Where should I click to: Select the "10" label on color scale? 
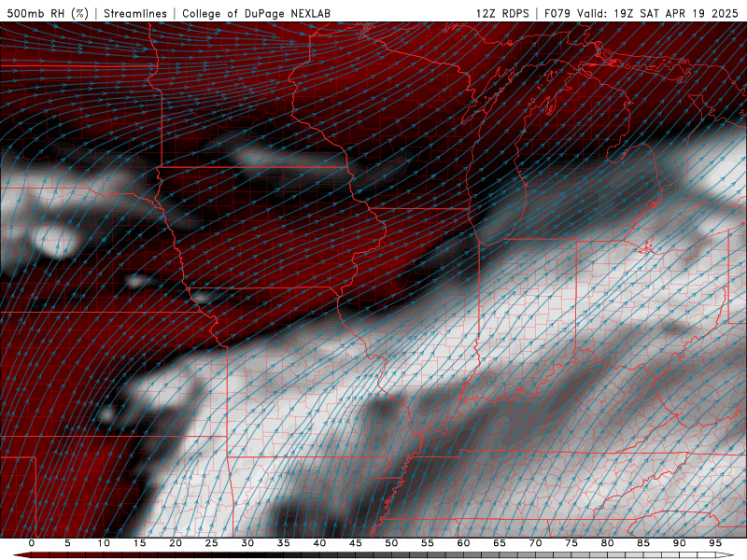[x=104, y=543]
